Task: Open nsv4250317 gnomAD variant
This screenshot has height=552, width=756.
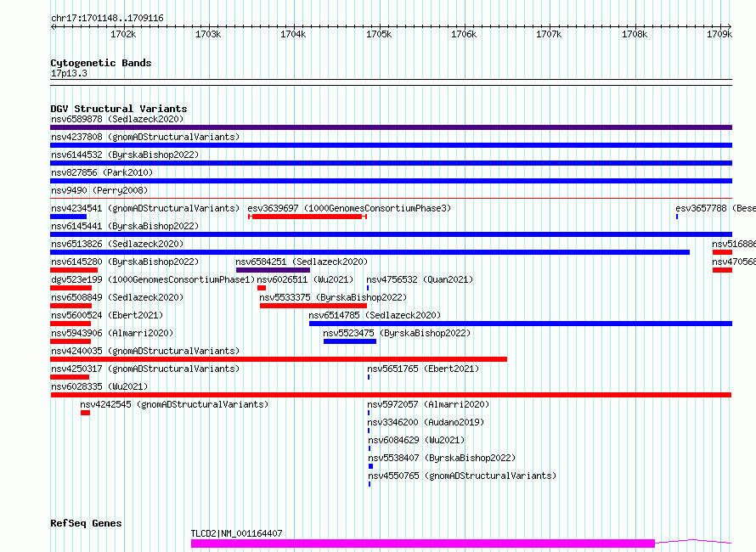Action: click(x=145, y=369)
